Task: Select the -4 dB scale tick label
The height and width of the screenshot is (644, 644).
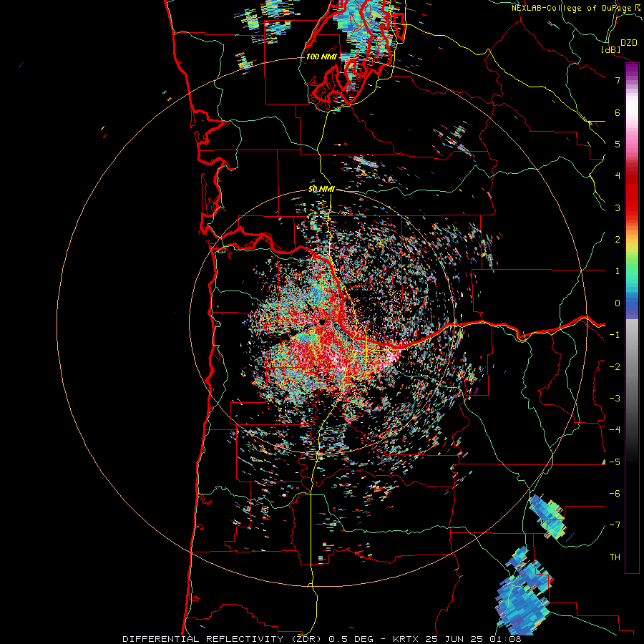Action: (x=615, y=429)
